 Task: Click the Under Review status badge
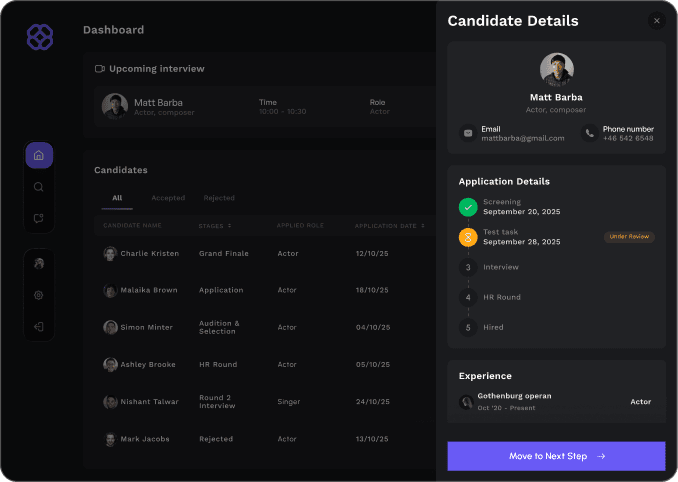click(x=629, y=236)
